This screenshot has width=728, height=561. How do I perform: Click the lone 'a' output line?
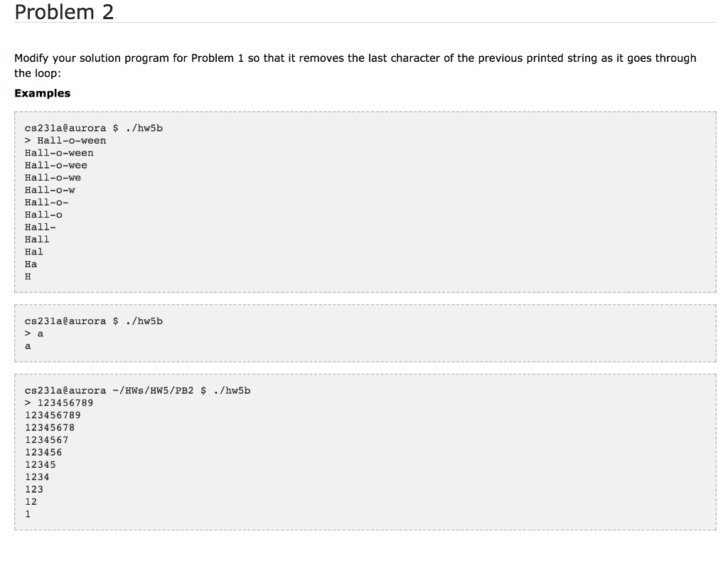tap(28, 346)
